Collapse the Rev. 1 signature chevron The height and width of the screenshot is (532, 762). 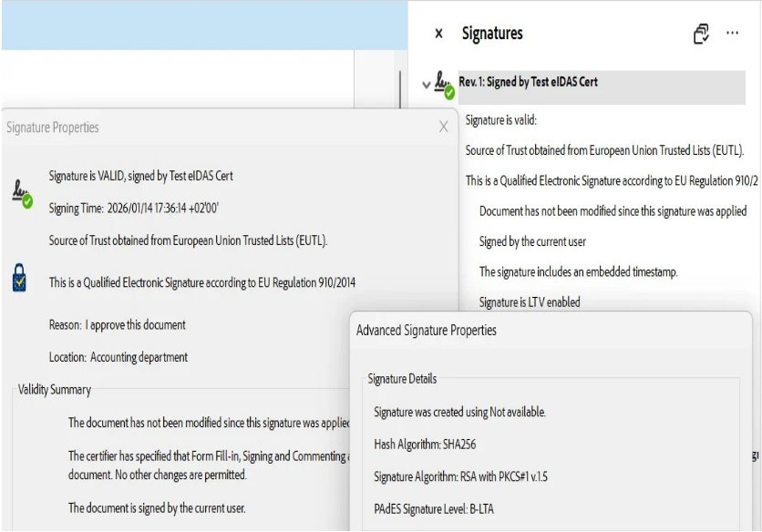coord(427,85)
